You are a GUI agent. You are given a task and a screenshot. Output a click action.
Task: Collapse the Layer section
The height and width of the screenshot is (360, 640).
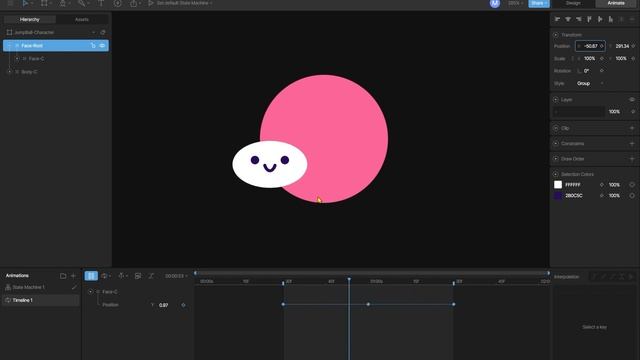(x=556, y=100)
